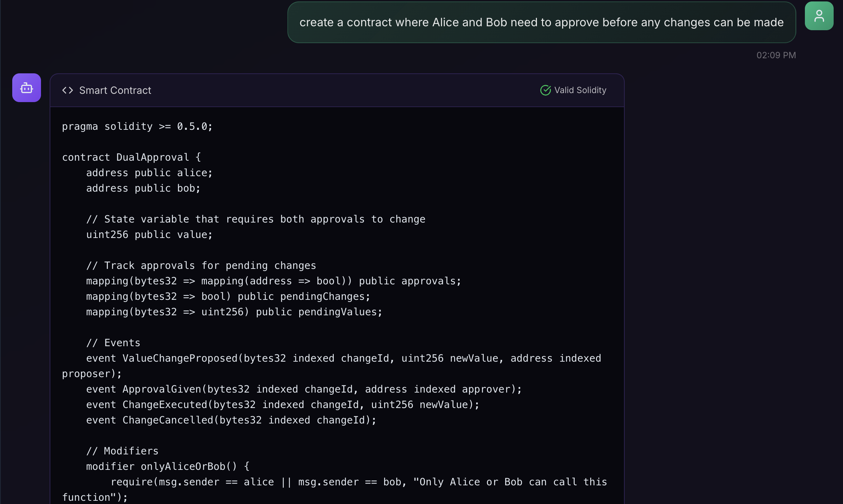Image resolution: width=843 pixels, height=504 pixels.
Task: Click the pendingValues mapping line
Action: pyautogui.click(x=234, y=312)
